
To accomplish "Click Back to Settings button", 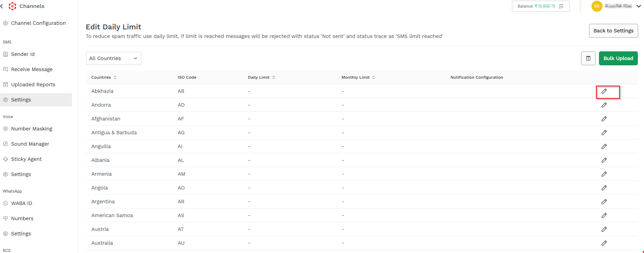I will 613,31.
